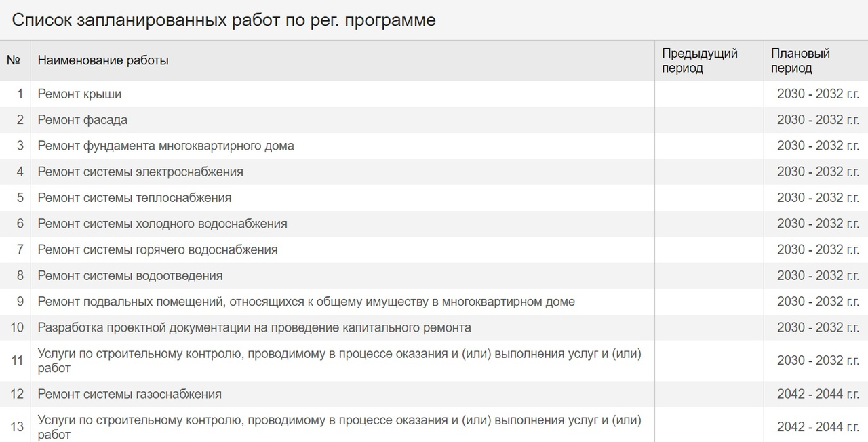Select the 'Ремонт крыши' row

tap(434, 94)
